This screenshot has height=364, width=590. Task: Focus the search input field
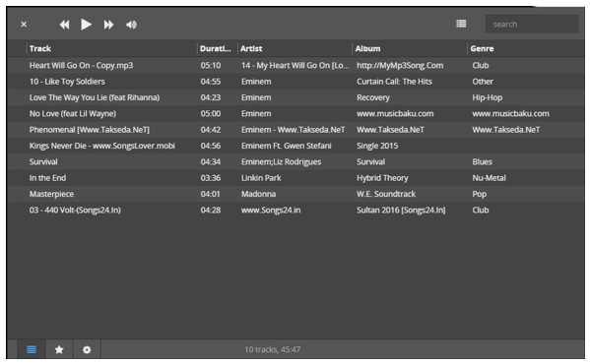tap(532, 24)
